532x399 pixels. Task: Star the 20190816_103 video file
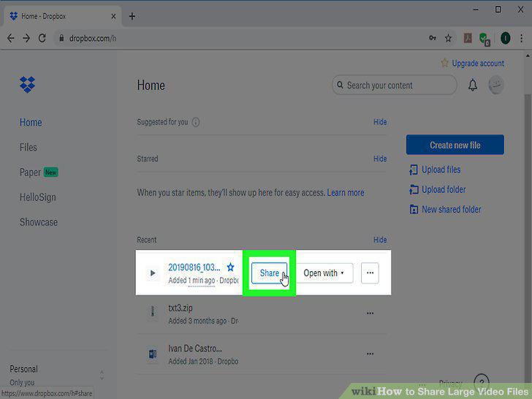[230, 267]
